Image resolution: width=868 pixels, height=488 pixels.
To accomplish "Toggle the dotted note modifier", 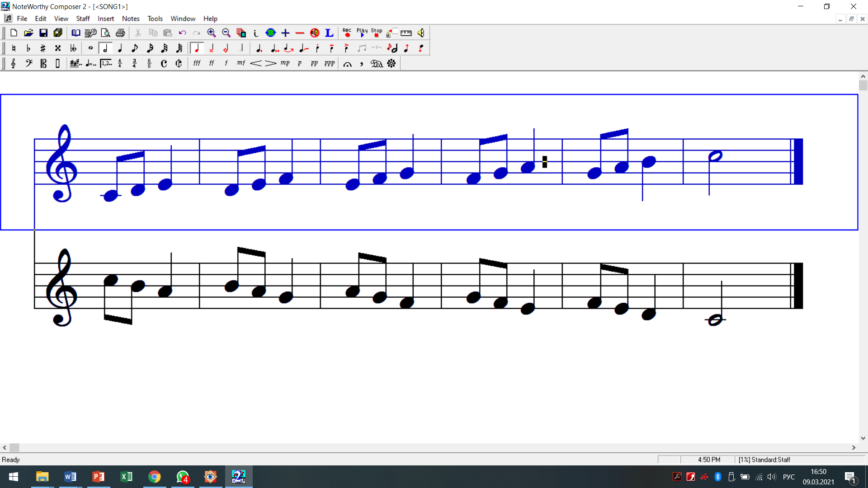I will [x=259, y=48].
